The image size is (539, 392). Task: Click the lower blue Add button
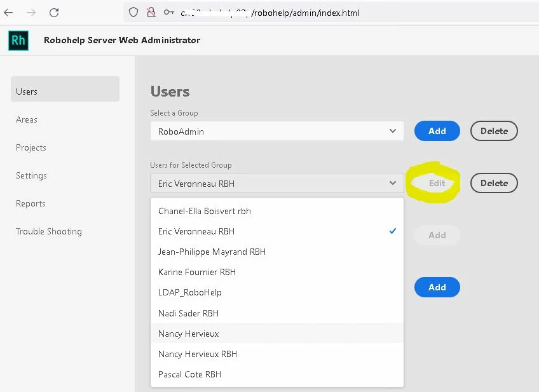tap(437, 287)
